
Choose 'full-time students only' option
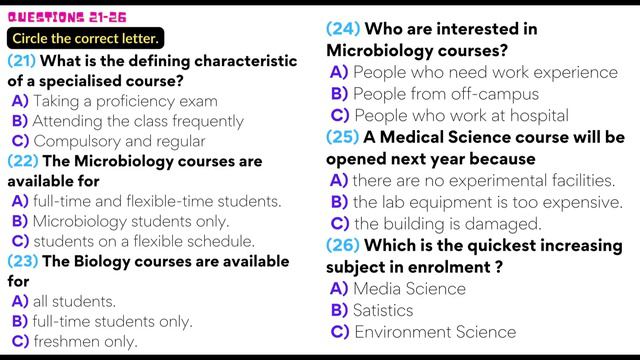102,321
